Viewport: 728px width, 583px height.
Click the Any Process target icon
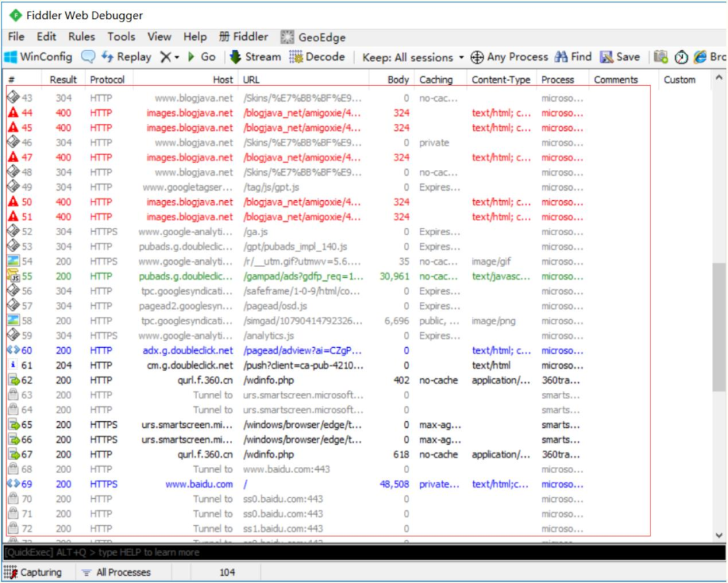[477, 57]
